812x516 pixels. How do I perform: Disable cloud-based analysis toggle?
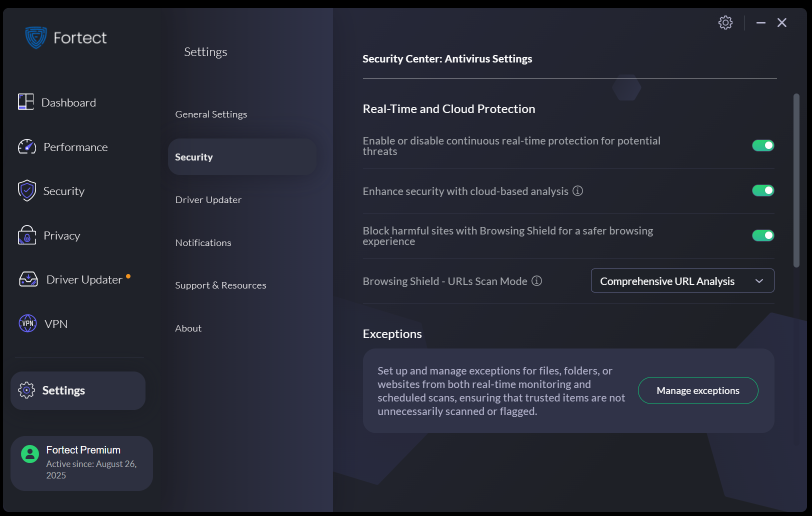coord(763,190)
